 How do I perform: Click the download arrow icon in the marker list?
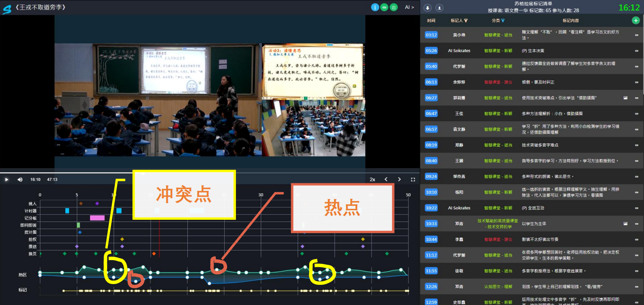[427, 8]
